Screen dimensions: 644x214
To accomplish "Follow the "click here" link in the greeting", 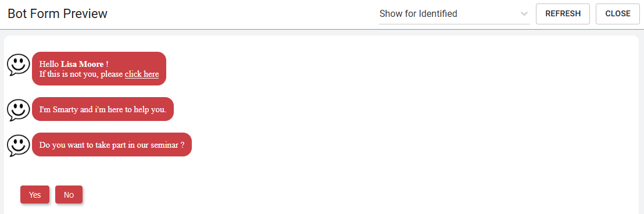I will click(x=142, y=74).
